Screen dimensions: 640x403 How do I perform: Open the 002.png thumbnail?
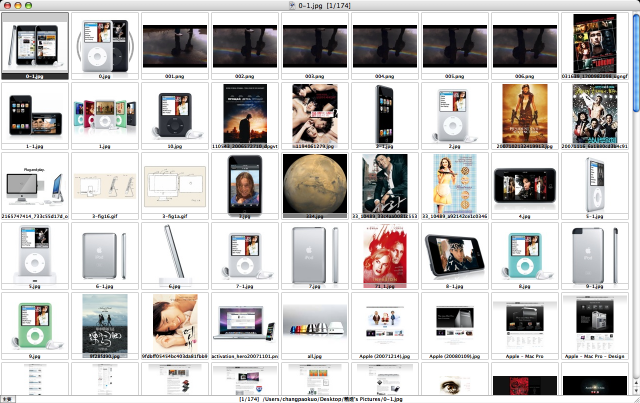[x=245, y=46]
